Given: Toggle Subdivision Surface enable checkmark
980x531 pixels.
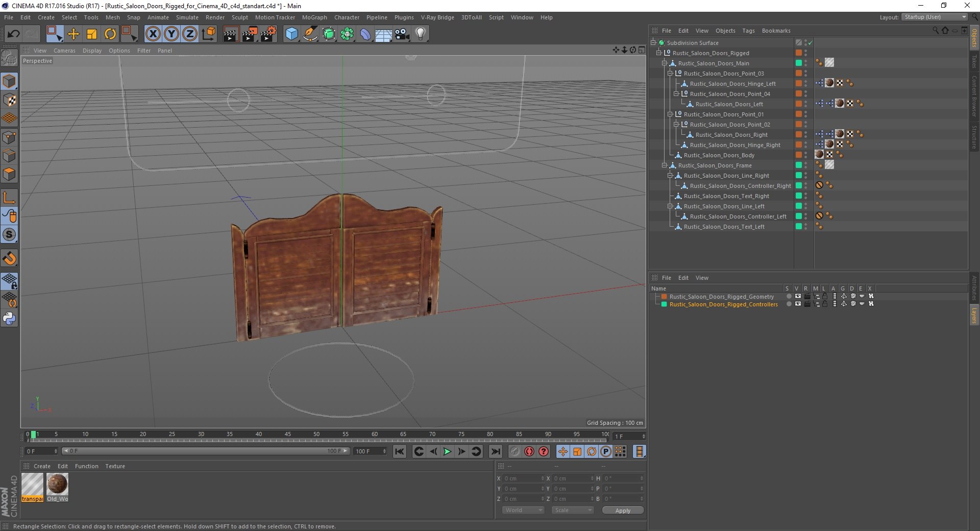Looking at the screenshot, I should (x=810, y=43).
